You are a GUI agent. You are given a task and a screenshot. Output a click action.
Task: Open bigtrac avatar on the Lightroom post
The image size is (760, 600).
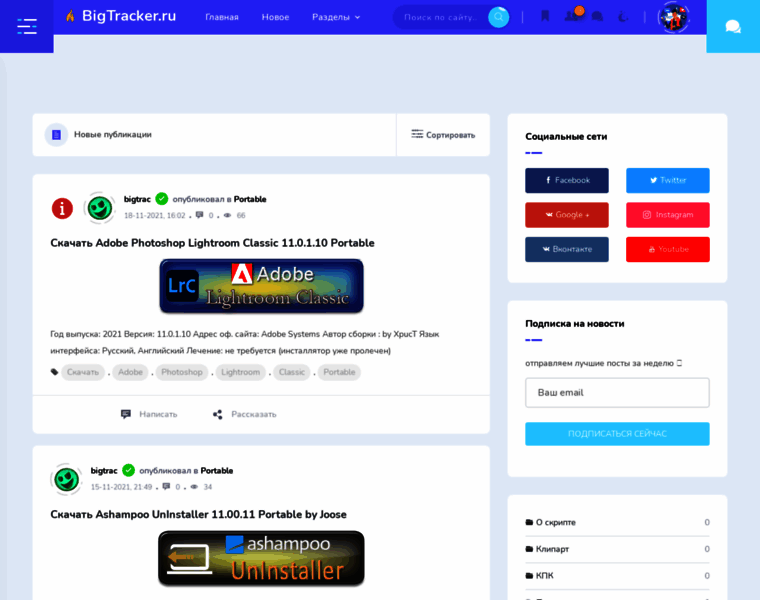(100, 208)
